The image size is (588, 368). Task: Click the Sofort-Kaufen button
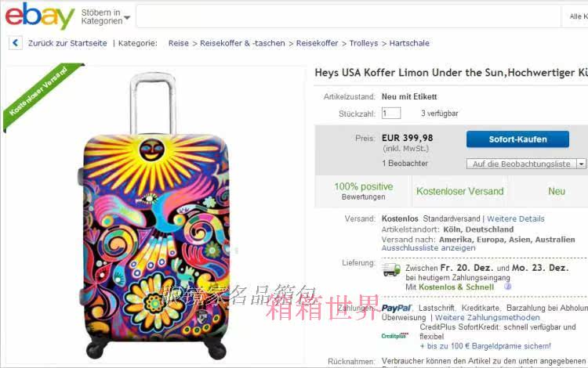click(x=517, y=139)
